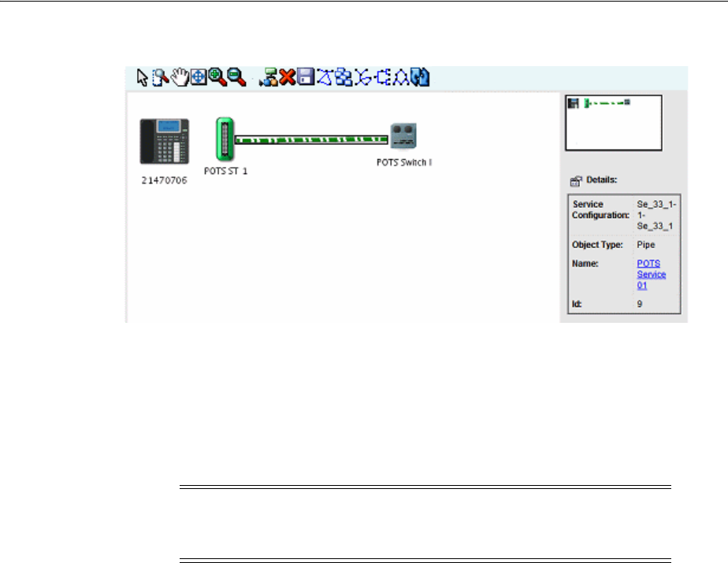This screenshot has height=563, width=728.
Task: Choose the hand pan tool
Action: (x=180, y=77)
